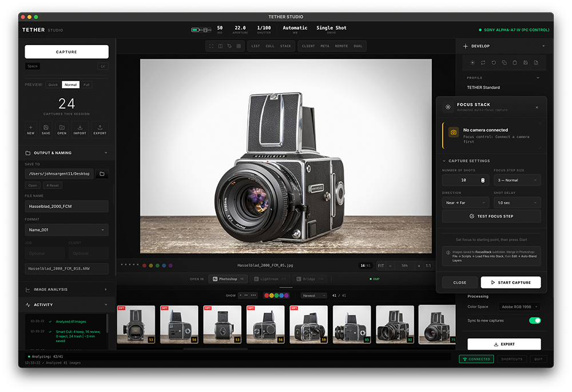Click the paste clipboard icon in Develop

(515, 63)
